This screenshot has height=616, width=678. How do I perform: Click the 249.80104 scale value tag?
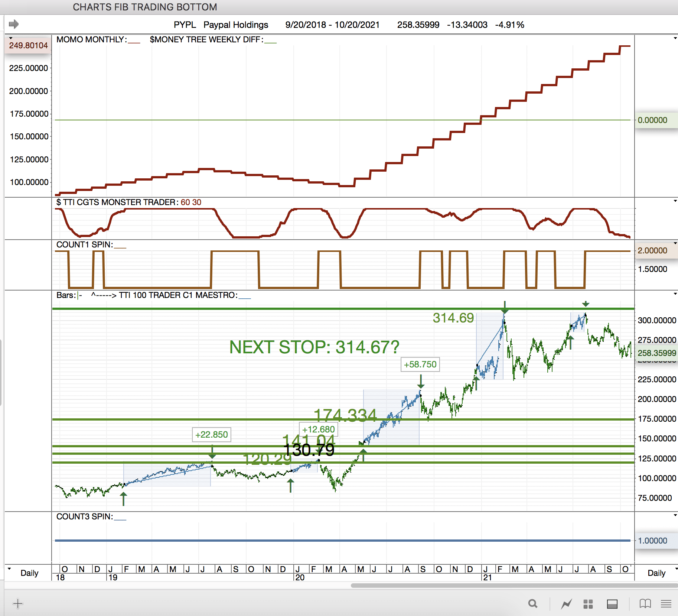28,45
